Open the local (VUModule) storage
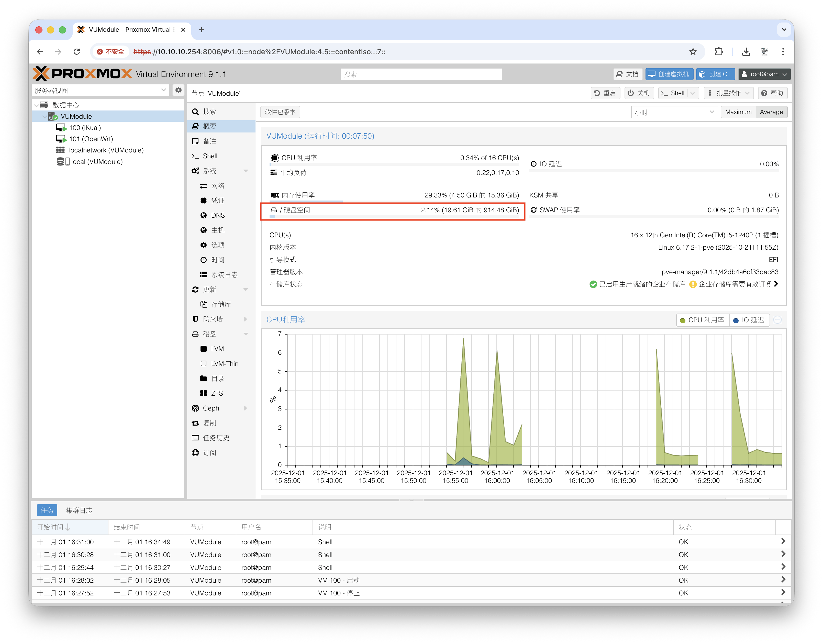 pyautogui.click(x=96, y=161)
